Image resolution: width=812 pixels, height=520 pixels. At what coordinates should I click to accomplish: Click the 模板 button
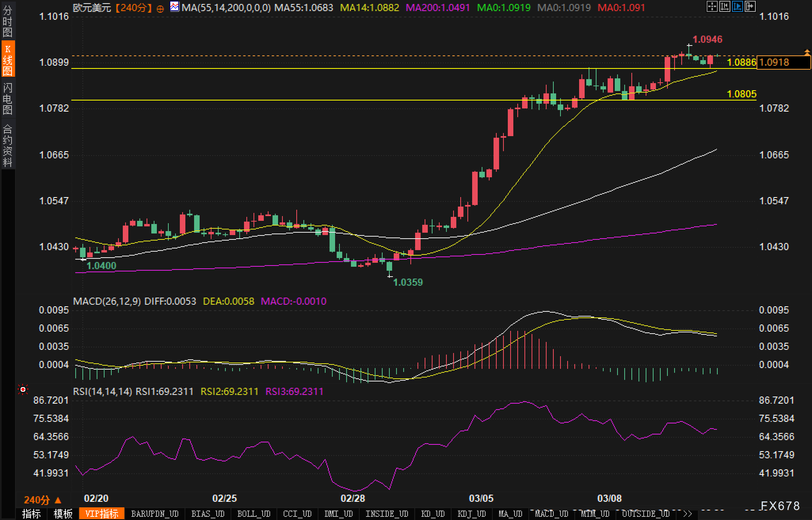click(63, 514)
